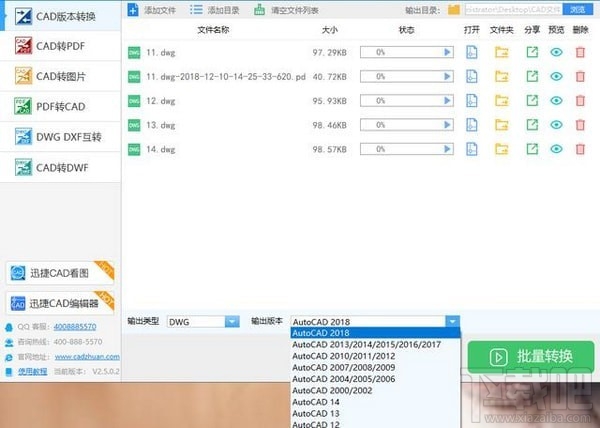This screenshot has width=600, height=428.
Task: Open the 使用教程 tutorial link
Action: [33, 371]
